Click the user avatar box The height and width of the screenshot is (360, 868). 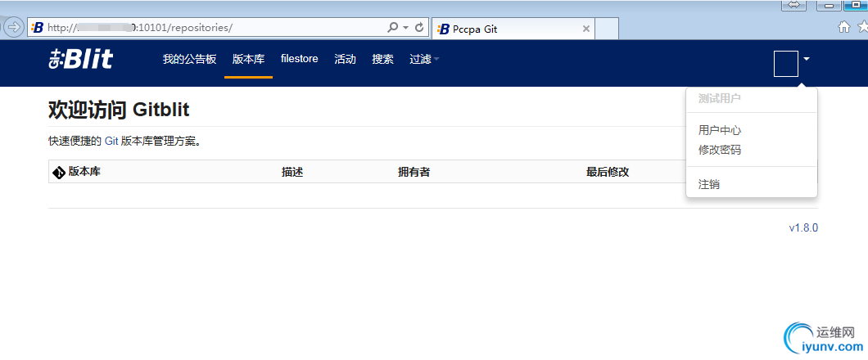785,64
